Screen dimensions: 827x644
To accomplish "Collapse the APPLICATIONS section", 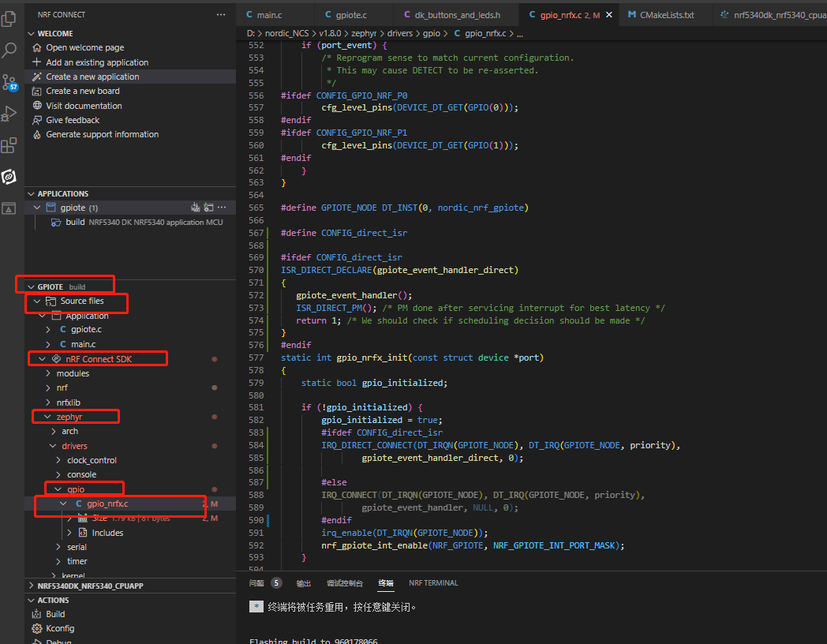I will [31, 193].
